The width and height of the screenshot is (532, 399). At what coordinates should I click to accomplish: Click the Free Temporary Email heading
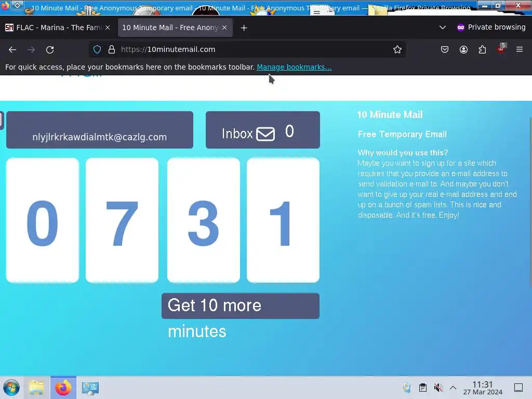[x=402, y=135]
